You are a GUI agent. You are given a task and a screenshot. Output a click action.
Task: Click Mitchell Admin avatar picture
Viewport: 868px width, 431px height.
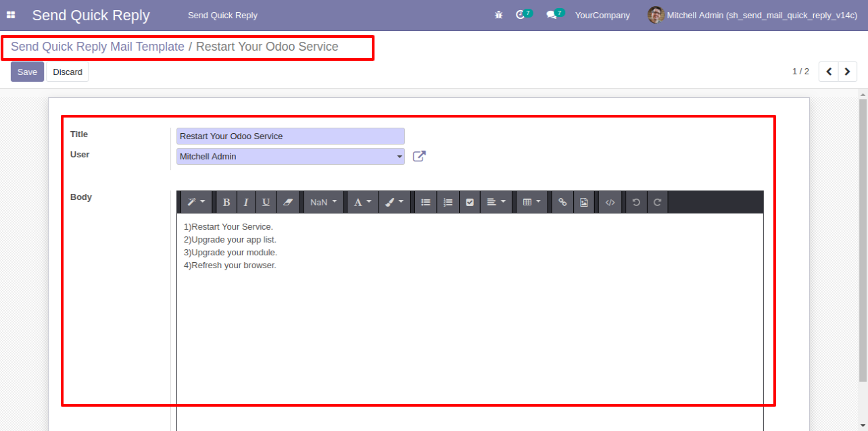pyautogui.click(x=656, y=15)
